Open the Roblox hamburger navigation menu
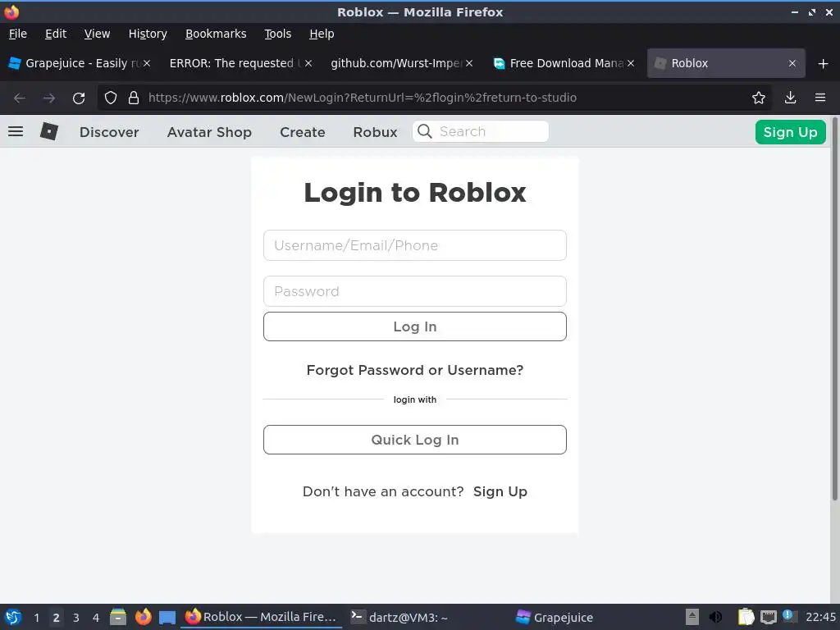Image resolution: width=840 pixels, height=630 pixels. click(x=16, y=131)
